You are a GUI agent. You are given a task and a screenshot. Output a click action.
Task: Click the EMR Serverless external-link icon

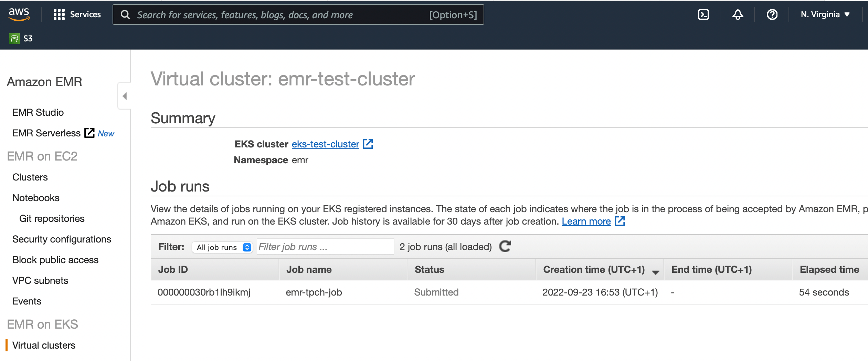point(89,133)
